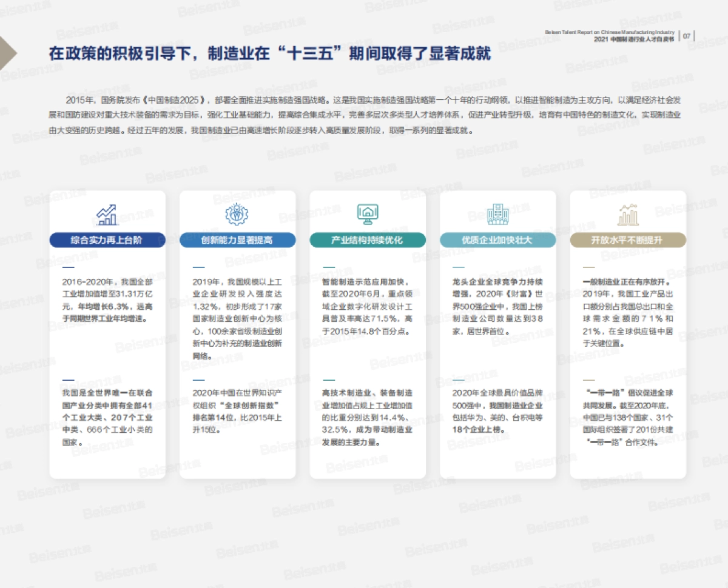Select the monitor icon on the 产业结构持续优化 card

368,213
